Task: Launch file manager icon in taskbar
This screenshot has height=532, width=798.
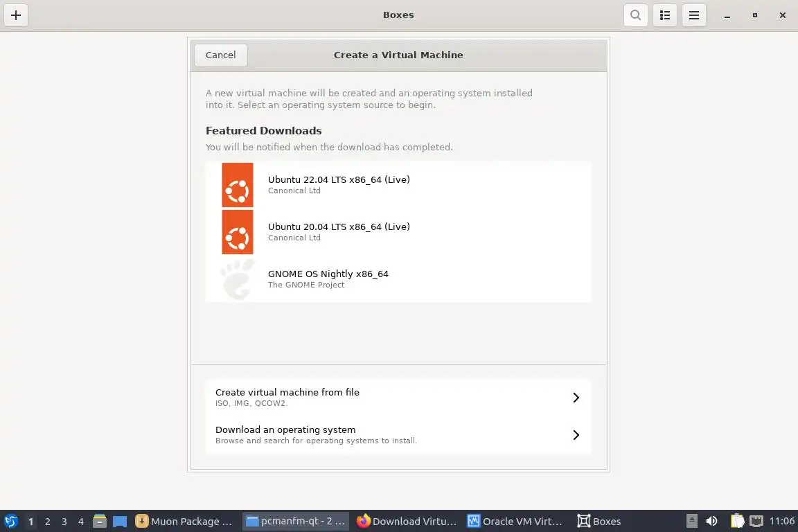Action: (100, 522)
